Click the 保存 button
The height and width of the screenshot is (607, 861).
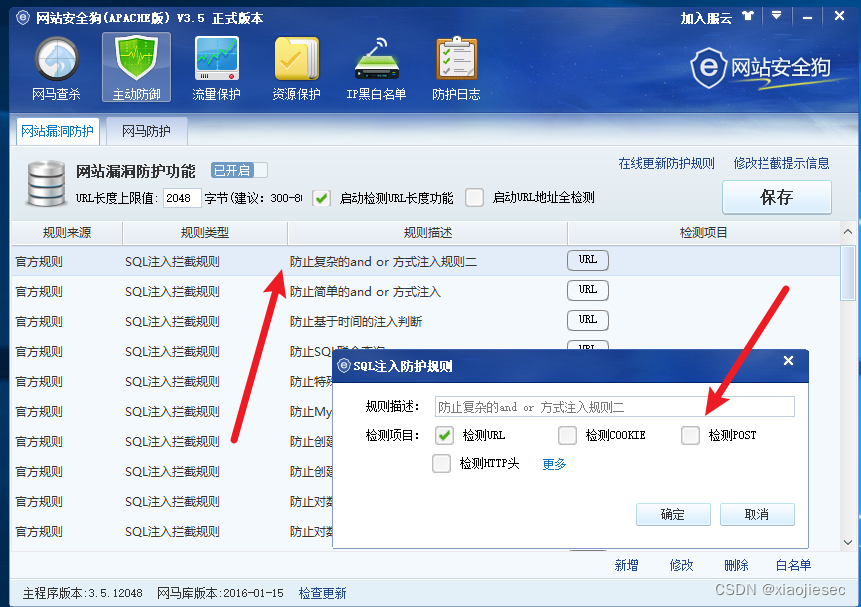776,197
